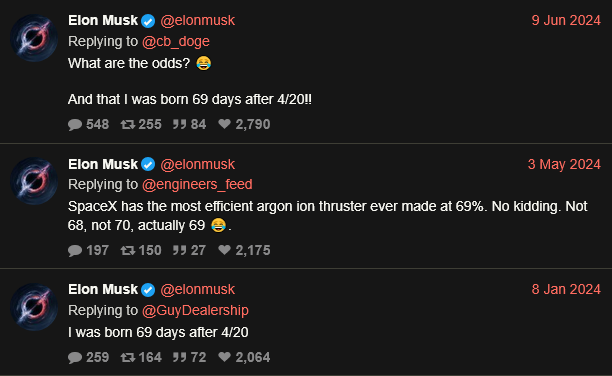Click the comment icon showing 259
The height and width of the screenshot is (376, 612).
[x=75, y=358]
